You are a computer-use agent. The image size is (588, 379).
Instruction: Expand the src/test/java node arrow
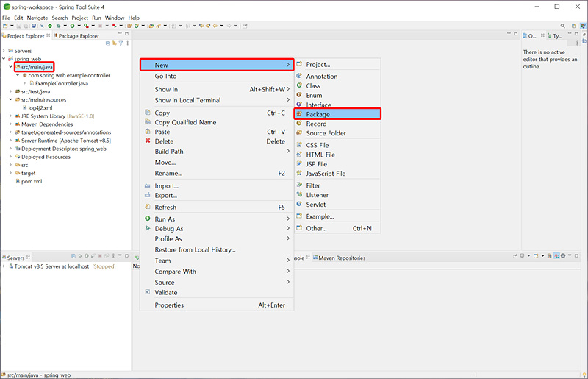[10, 92]
